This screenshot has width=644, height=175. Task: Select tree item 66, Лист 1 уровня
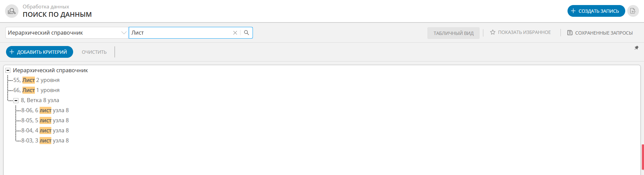[x=37, y=90]
